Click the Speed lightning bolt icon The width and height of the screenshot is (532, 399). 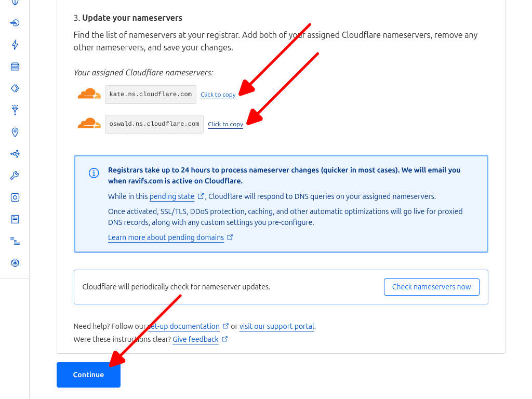14,45
